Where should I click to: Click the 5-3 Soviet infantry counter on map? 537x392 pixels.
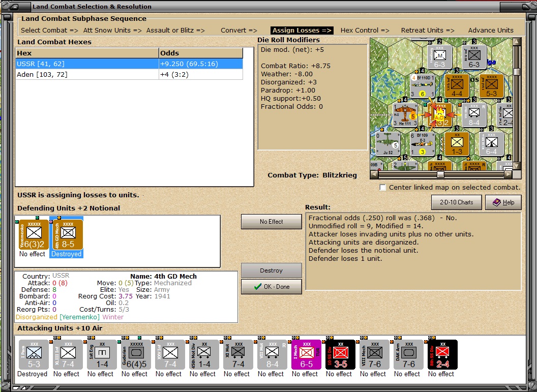pos(491,86)
